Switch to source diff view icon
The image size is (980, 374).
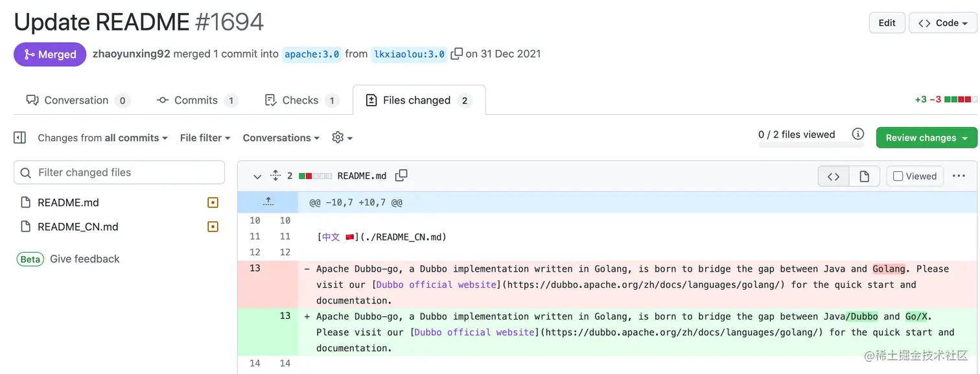(x=834, y=176)
